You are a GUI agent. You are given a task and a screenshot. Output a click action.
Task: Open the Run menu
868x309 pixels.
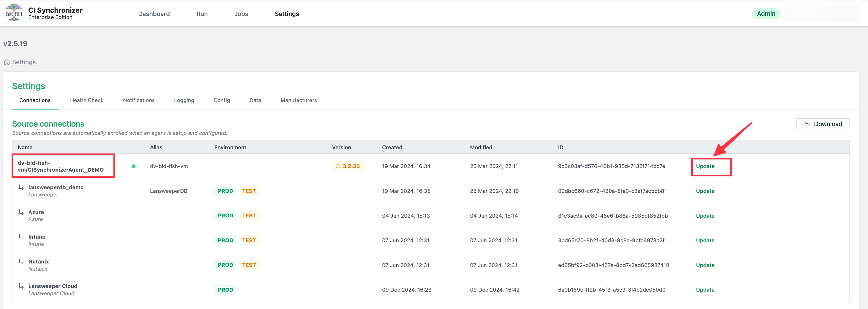[x=202, y=14]
